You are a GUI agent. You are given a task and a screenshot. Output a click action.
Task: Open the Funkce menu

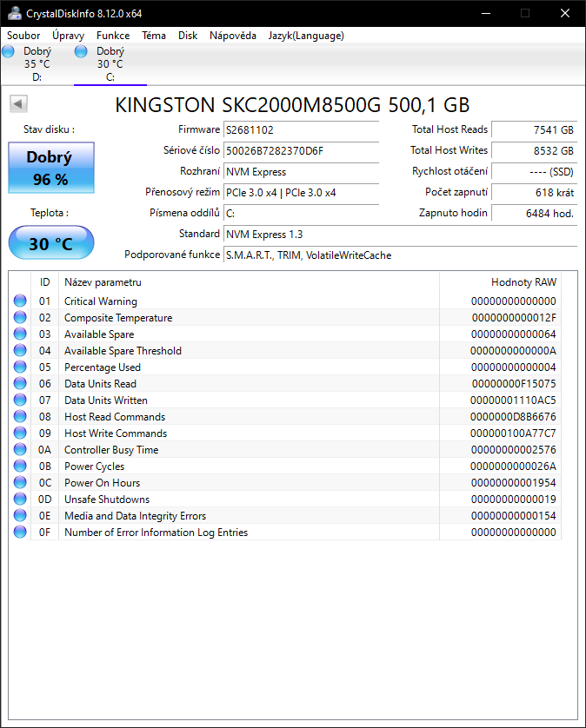[x=113, y=36]
